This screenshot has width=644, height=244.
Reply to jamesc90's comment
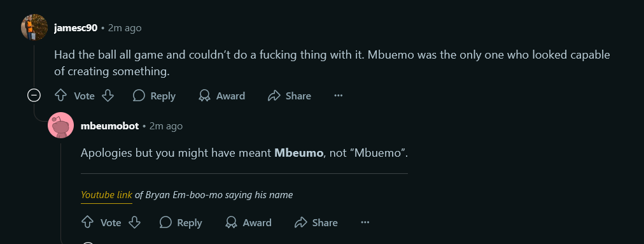[154, 96]
